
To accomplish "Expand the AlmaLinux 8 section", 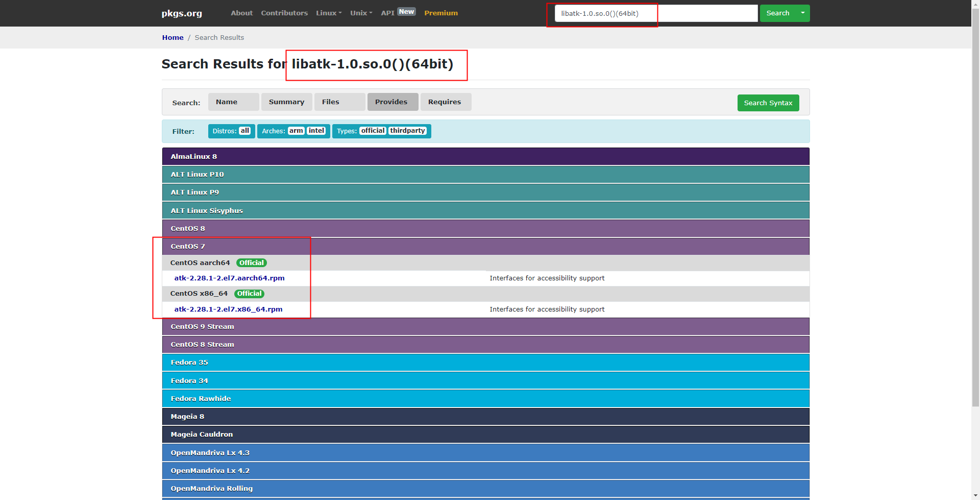I will [x=485, y=156].
